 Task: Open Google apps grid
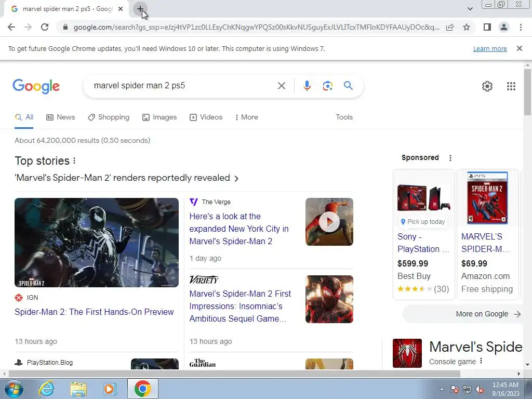pos(511,86)
